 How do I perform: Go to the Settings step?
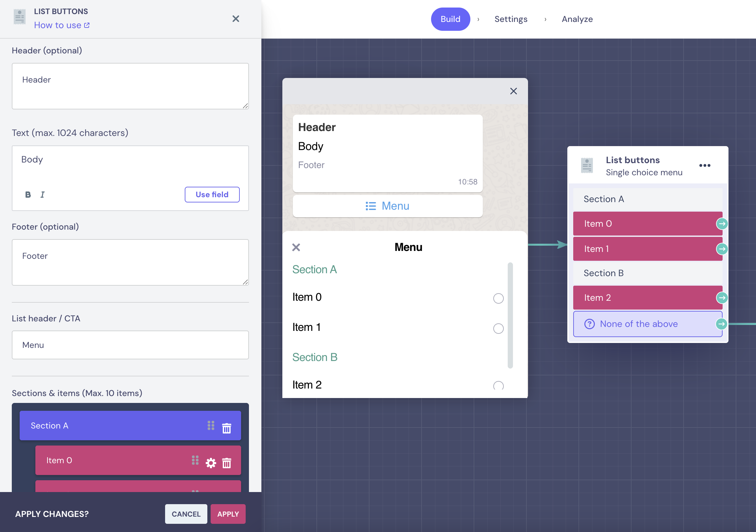coord(511,19)
